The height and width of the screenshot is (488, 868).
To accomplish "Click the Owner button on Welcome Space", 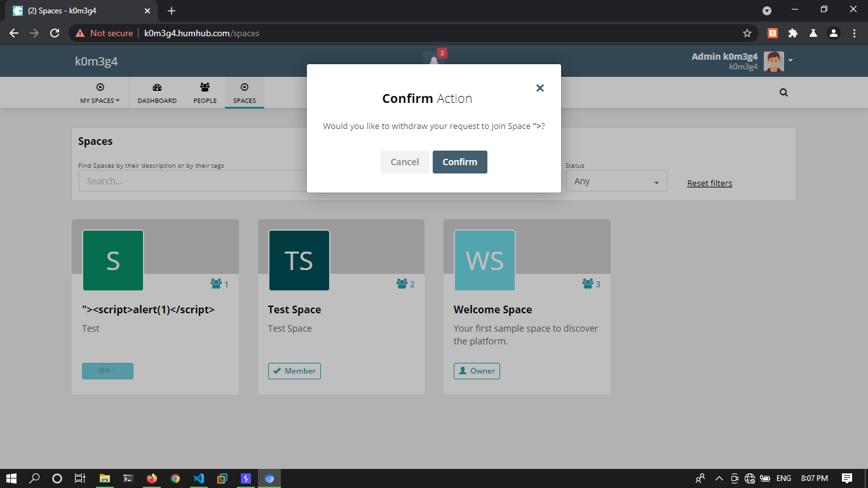I will click(477, 371).
